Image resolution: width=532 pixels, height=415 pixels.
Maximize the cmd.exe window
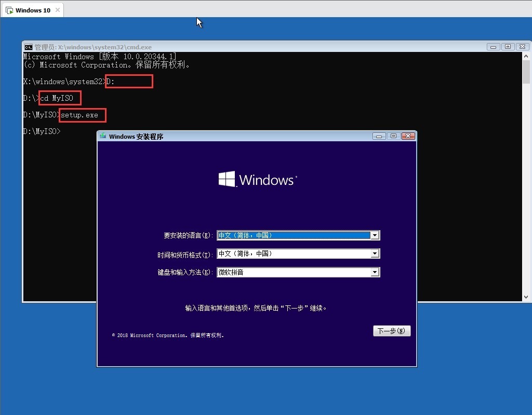(508, 47)
